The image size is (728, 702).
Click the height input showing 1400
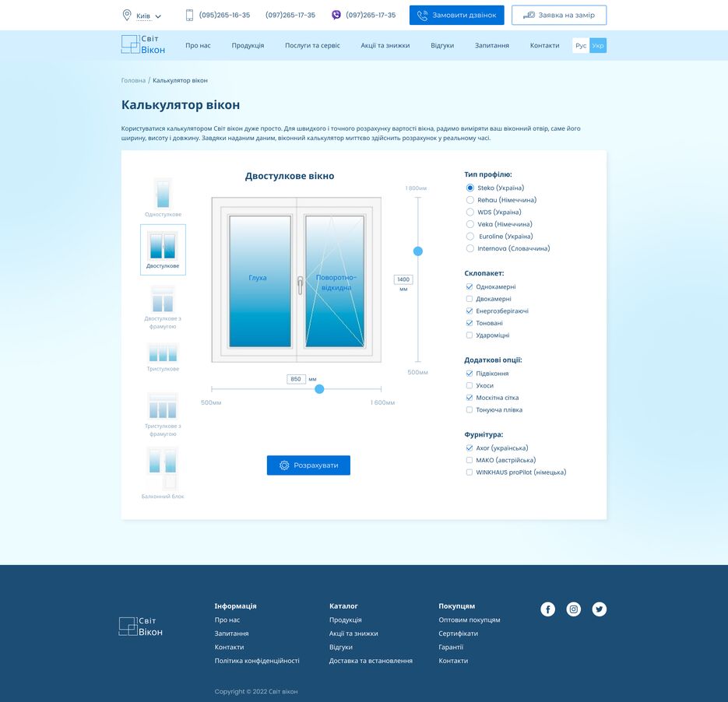point(403,279)
